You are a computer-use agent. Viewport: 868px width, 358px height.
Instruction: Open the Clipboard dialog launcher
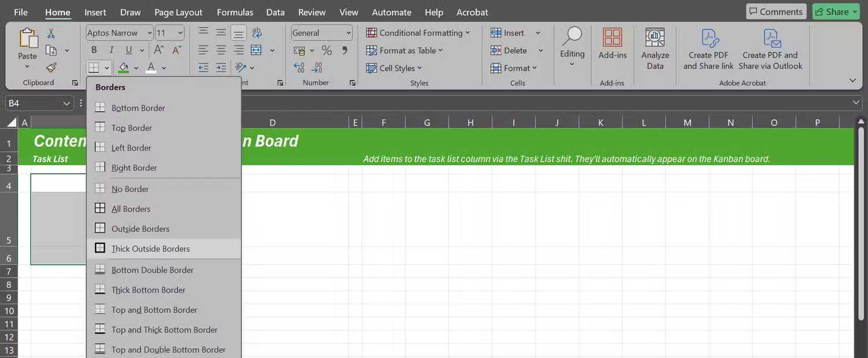coord(75,83)
